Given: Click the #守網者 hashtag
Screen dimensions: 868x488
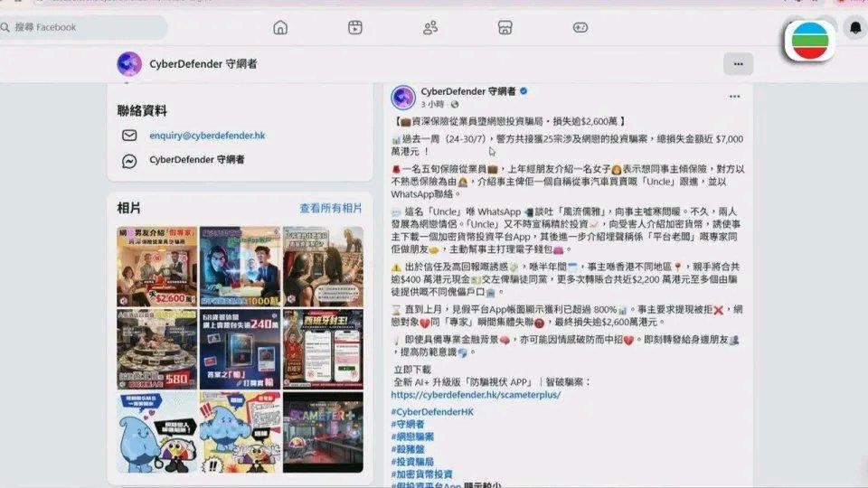Looking at the screenshot, I should tap(408, 425).
